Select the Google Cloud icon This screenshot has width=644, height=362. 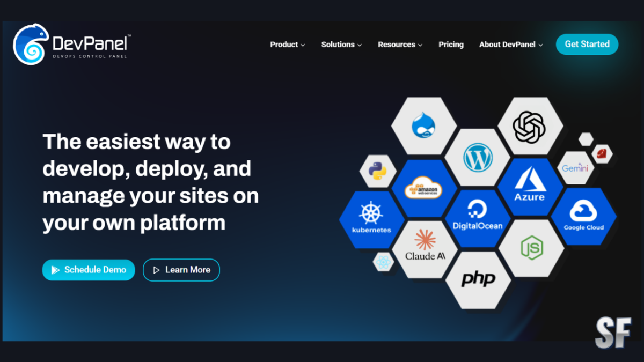pyautogui.click(x=583, y=218)
